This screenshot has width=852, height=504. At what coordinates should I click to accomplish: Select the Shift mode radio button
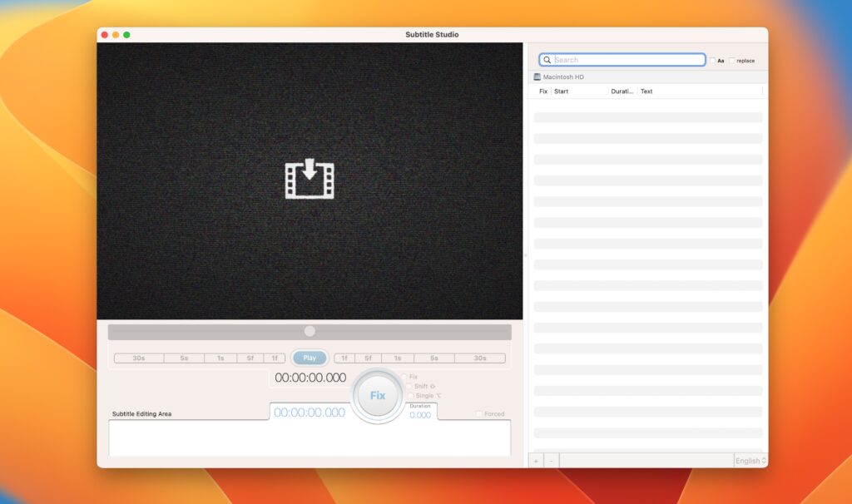coord(410,386)
